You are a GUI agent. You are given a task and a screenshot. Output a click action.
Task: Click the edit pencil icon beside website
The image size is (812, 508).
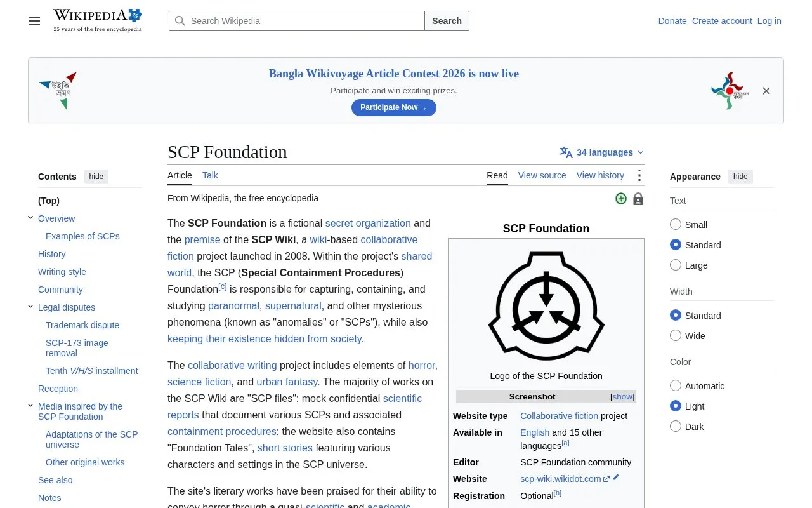616,478
